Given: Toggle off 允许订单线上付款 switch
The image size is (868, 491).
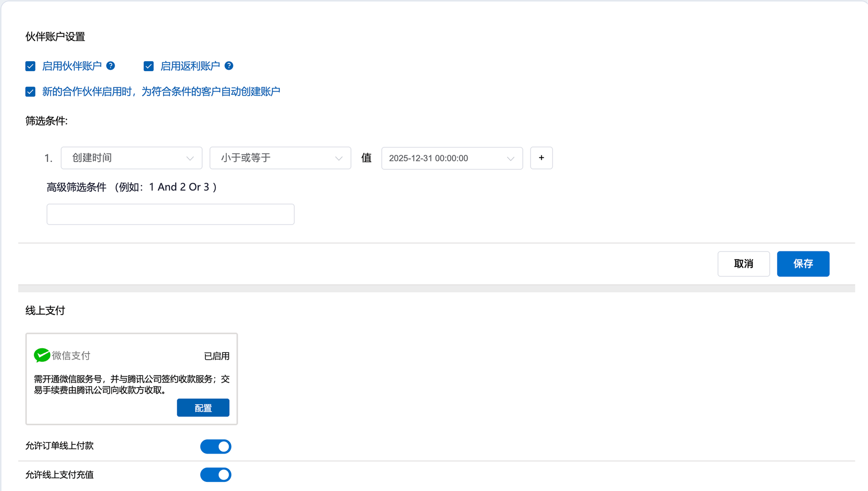Looking at the screenshot, I should point(216,446).
